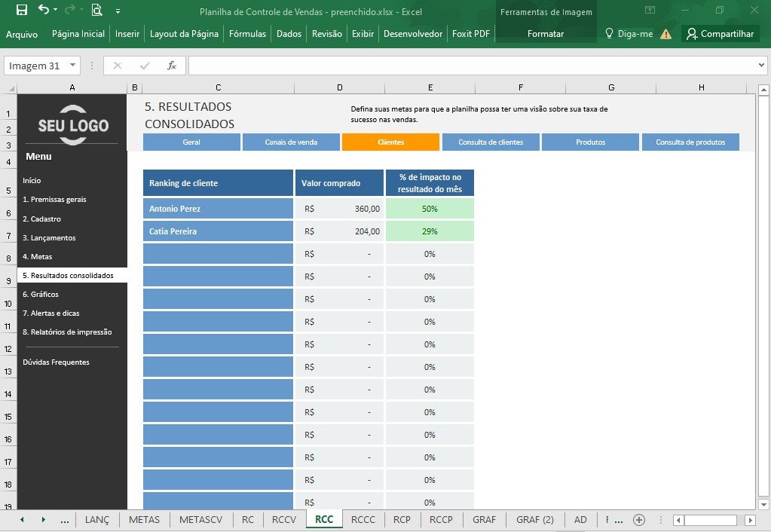This screenshot has height=532, width=771.
Task: Click the vertical scrollbar down arrow
Action: click(763, 504)
